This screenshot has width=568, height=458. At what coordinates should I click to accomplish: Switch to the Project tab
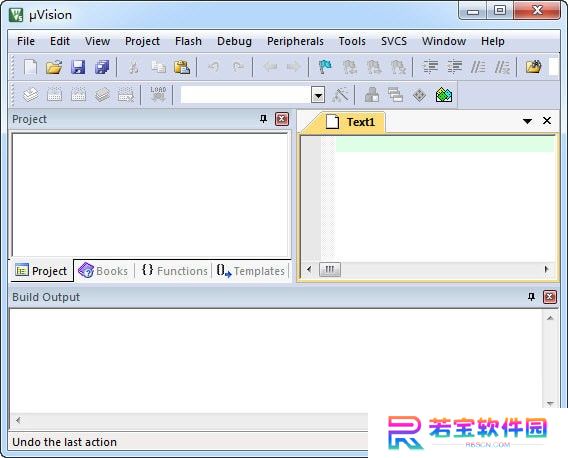click(41, 271)
